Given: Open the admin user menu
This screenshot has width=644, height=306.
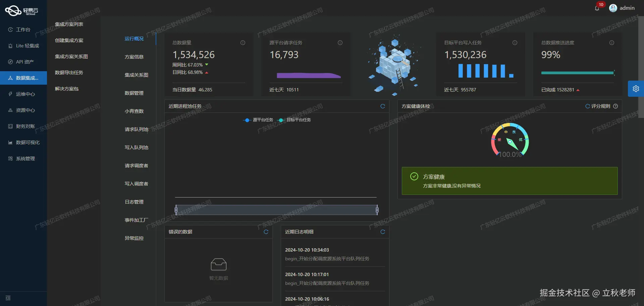Looking at the screenshot, I should [622, 8].
